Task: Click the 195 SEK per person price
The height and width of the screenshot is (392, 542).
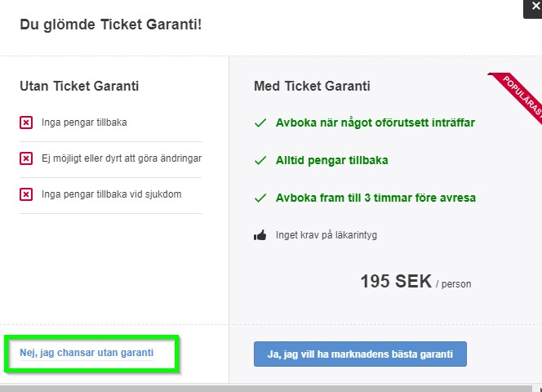Action: click(415, 282)
